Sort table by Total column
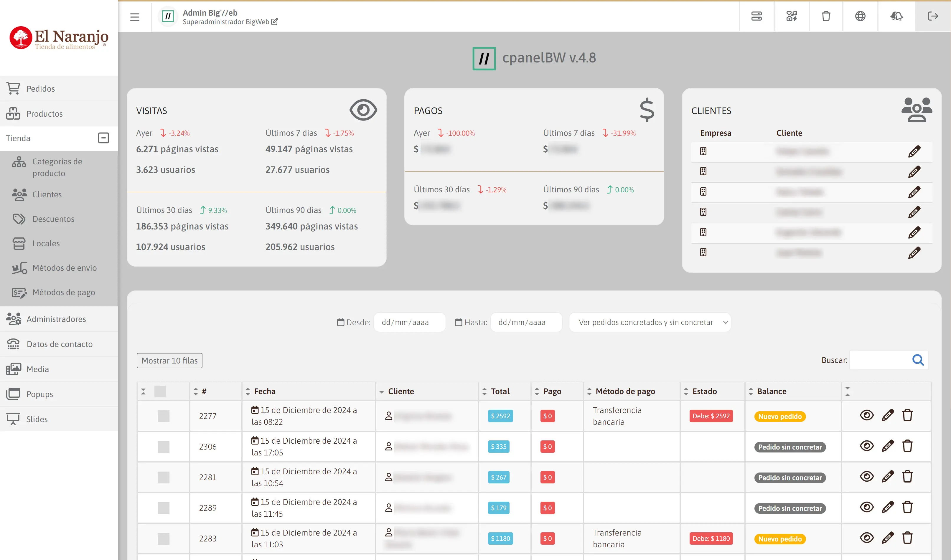 [x=500, y=391]
